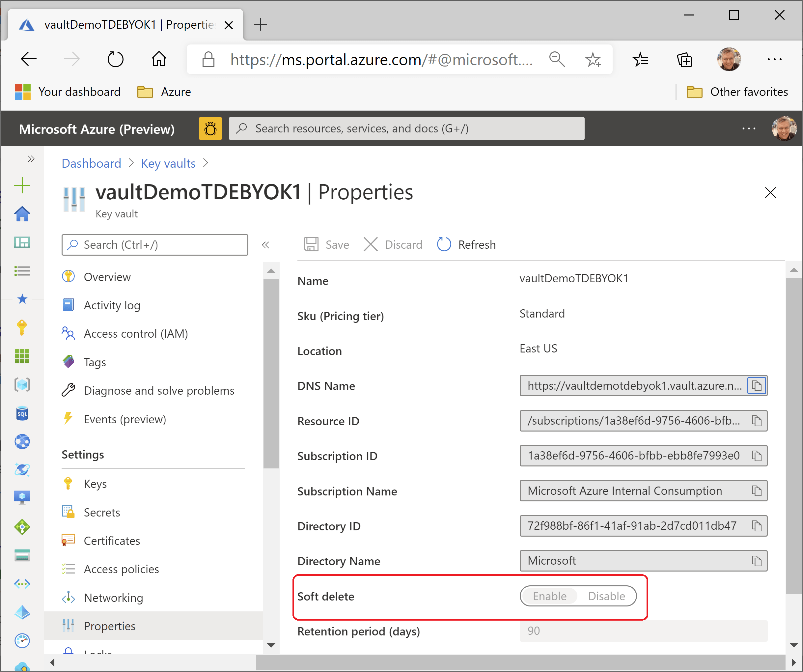Copy the Directory ID value
Screen dimensions: 803x672
coord(756,526)
